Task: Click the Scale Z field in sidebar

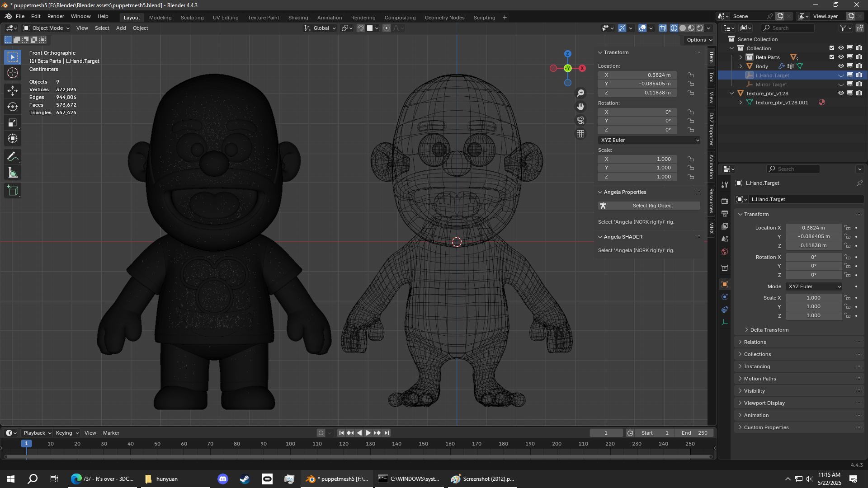Action: click(x=637, y=177)
